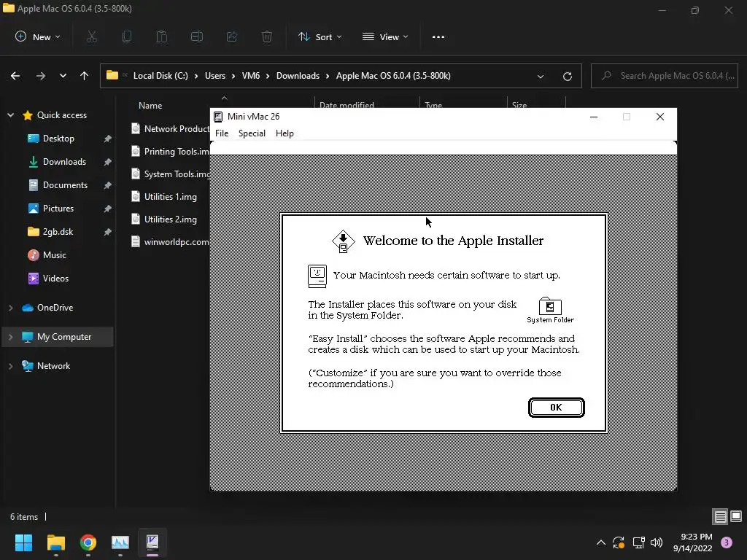Switch to large thumbnails view status icon

click(736, 516)
